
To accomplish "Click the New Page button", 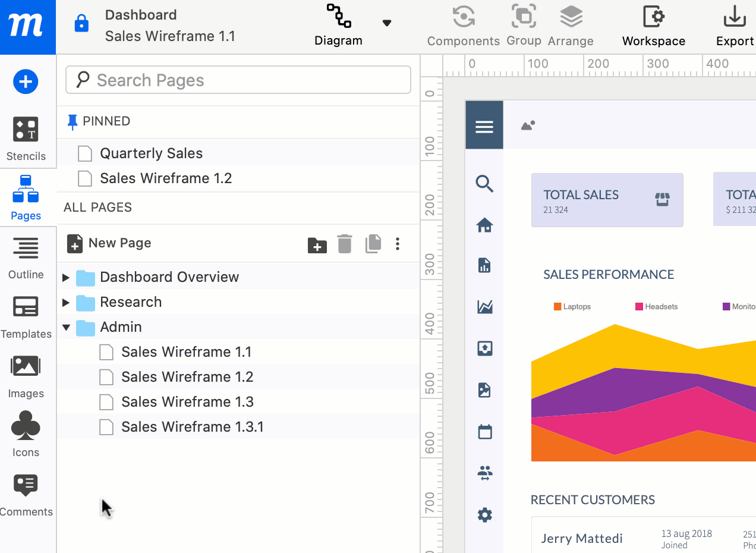I will coord(109,243).
